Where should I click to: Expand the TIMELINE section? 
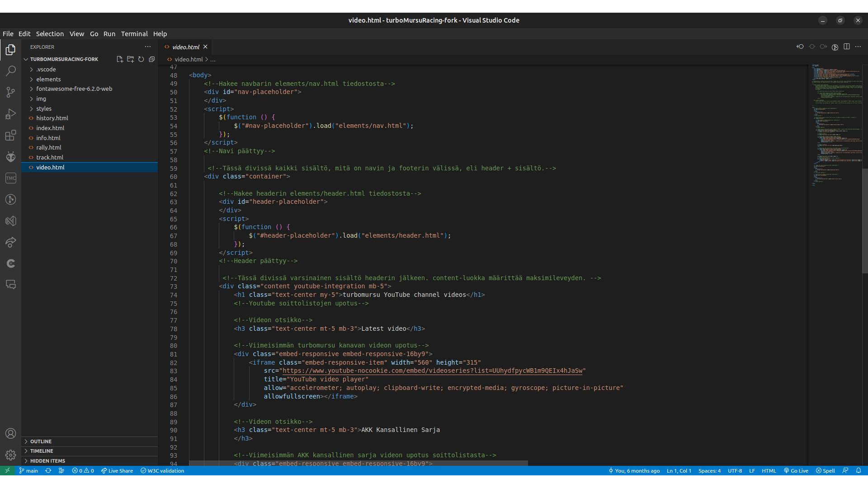click(42, 451)
